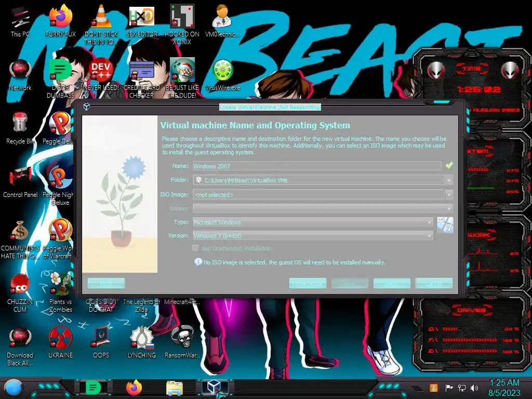Toggle Skip Unattended Installation checkbox

pos(196,248)
